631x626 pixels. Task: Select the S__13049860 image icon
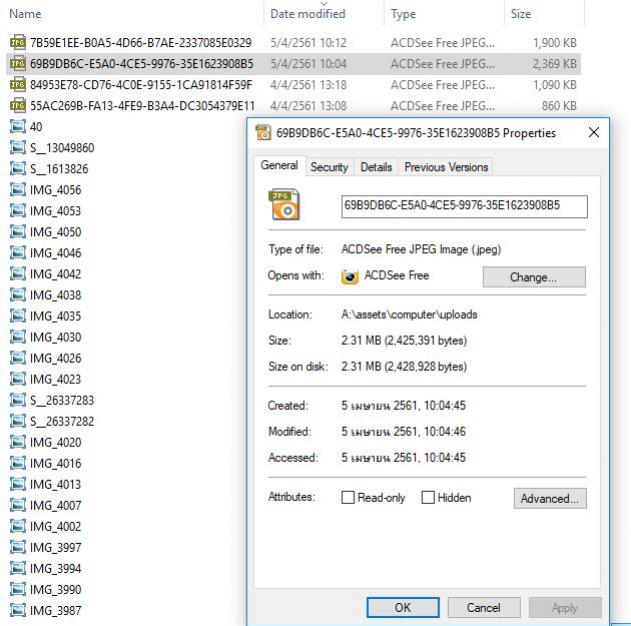18,148
